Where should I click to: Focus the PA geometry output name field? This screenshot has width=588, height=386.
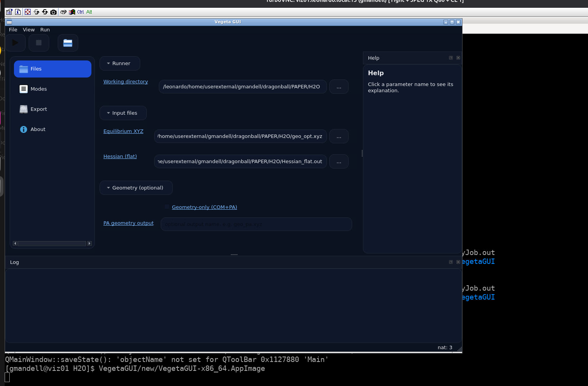click(256, 224)
